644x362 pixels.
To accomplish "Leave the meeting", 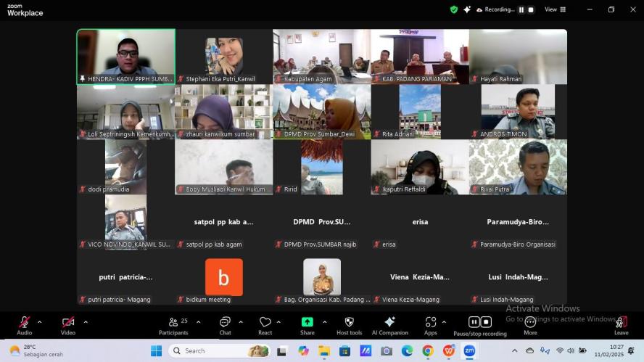I will 621,324.
